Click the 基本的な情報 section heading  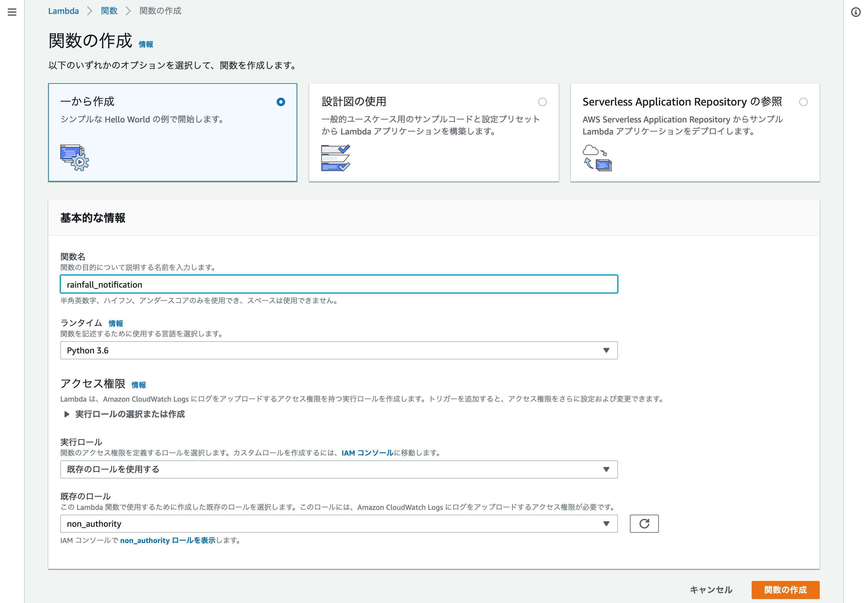coord(93,218)
